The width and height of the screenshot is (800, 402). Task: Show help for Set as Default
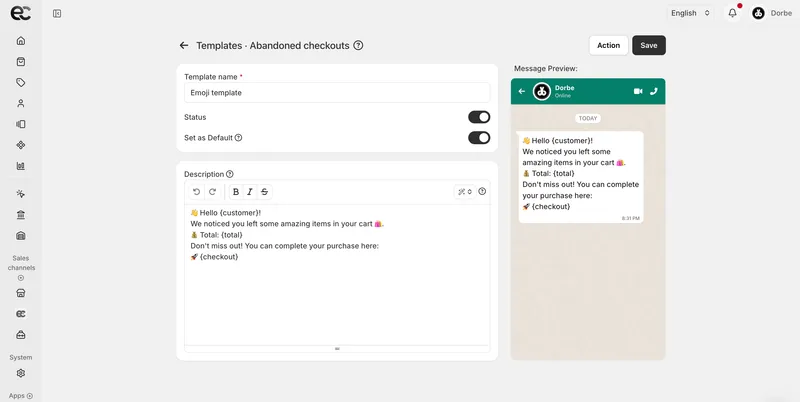point(238,138)
